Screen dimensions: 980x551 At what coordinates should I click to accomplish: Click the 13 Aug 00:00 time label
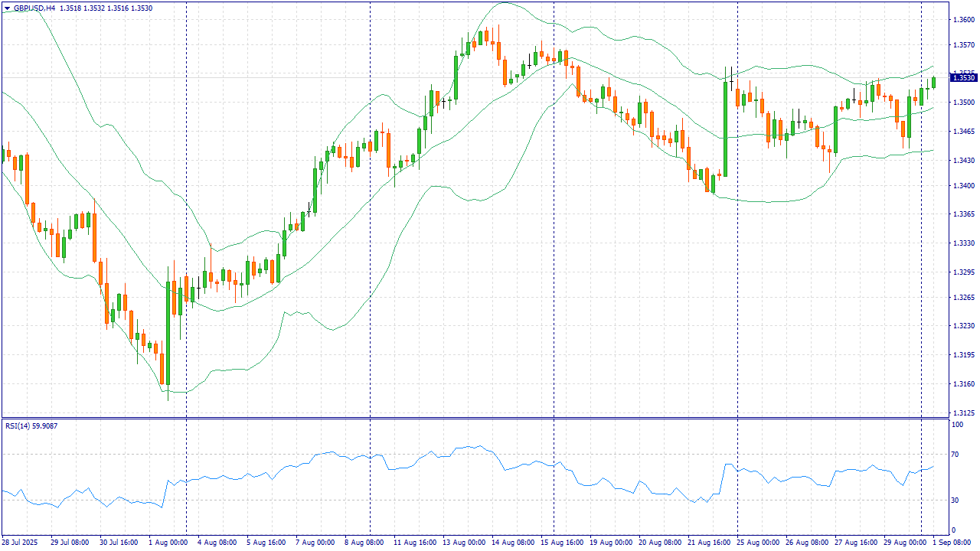click(462, 543)
